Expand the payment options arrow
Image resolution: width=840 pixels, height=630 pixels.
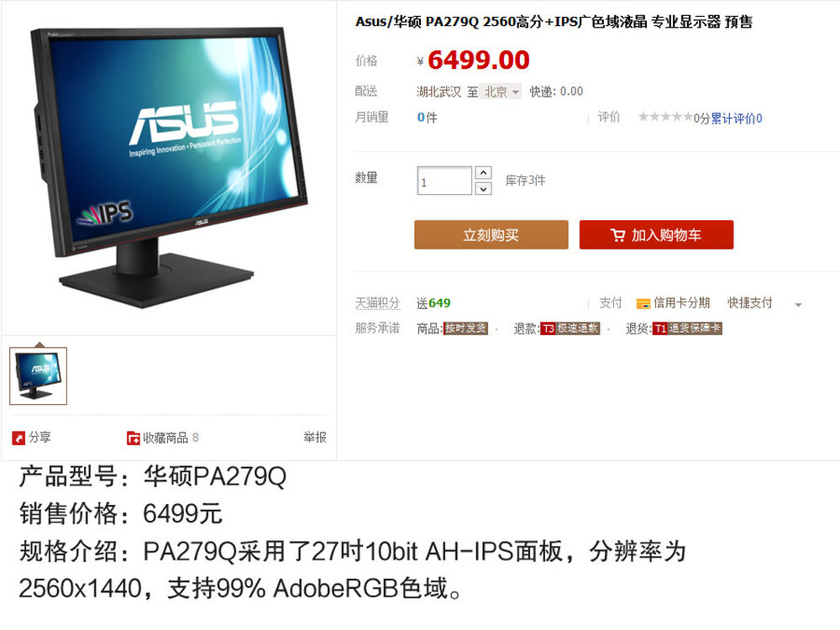(798, 305)
